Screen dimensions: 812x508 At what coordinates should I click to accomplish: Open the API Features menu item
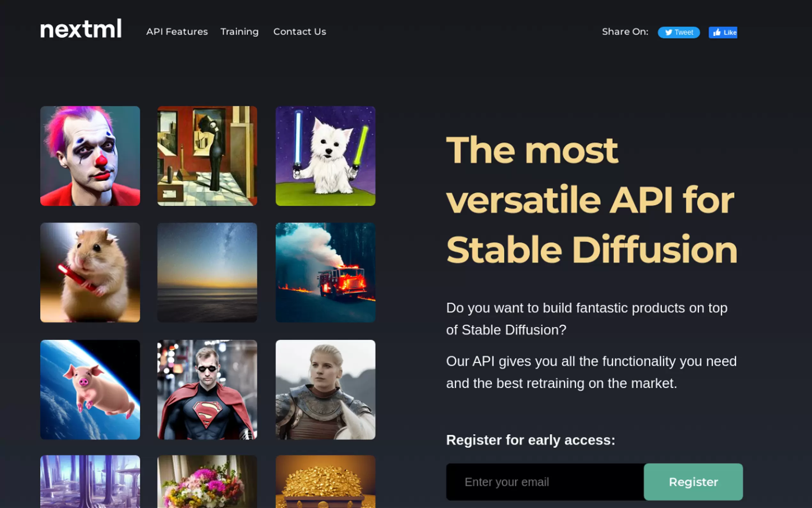[x=177, y=32]
